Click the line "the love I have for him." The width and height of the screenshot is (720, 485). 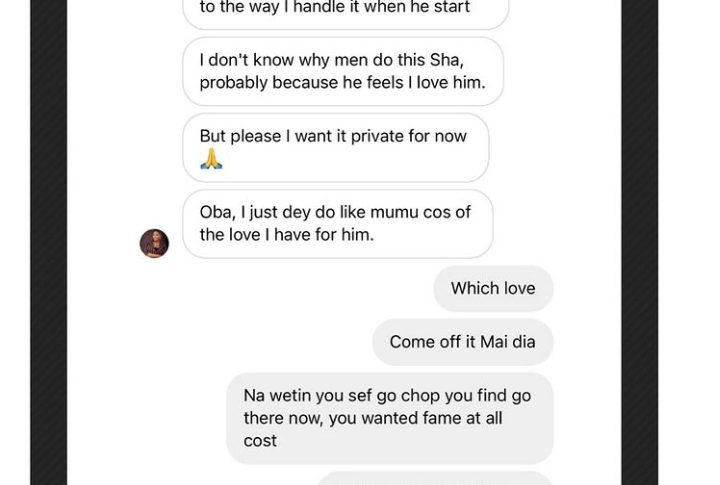[286, 235]
